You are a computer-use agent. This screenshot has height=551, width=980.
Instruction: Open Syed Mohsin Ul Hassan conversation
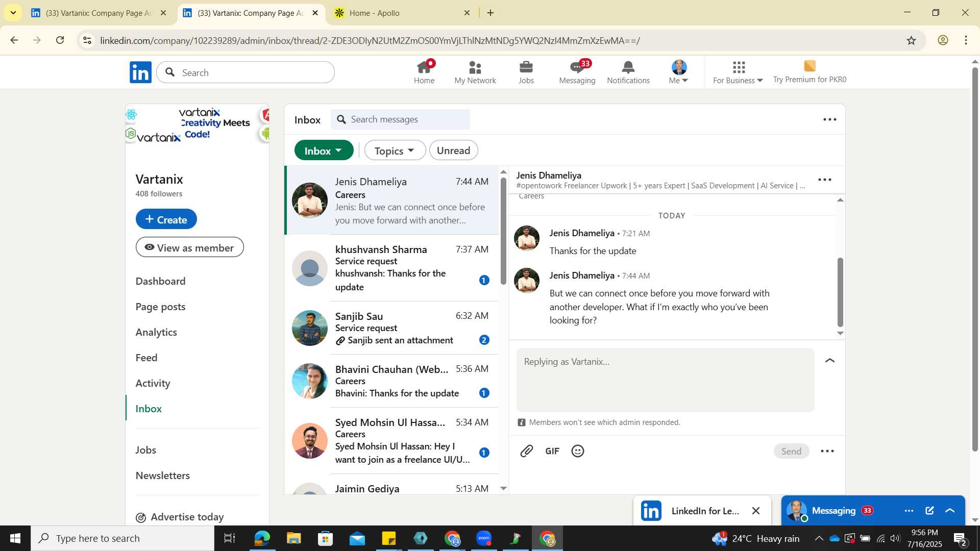392,440
